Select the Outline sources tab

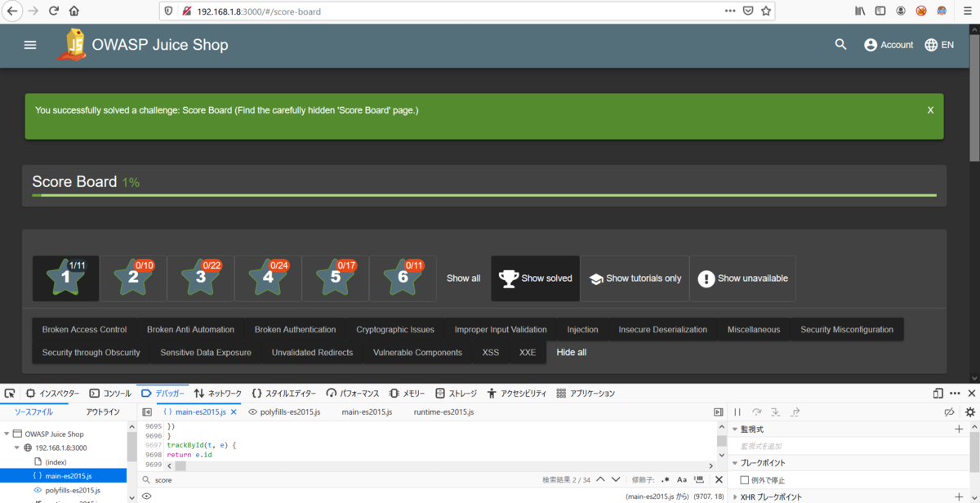(x=103, y=412)
